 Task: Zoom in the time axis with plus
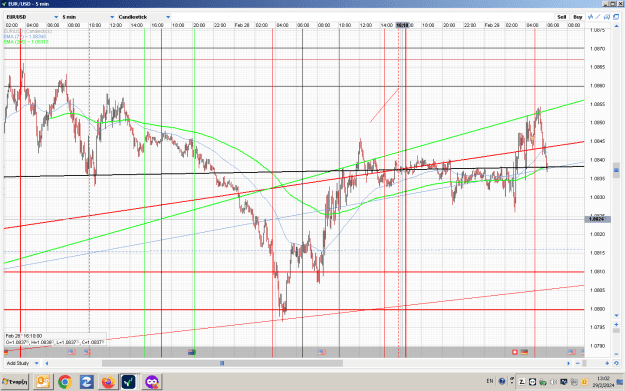tap(607, 363)
